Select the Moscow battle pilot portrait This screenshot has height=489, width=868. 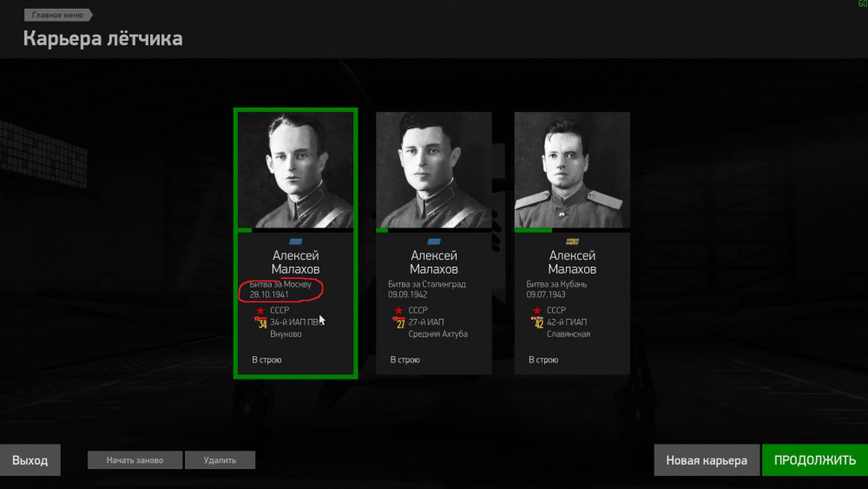click(x=296, y=170)
